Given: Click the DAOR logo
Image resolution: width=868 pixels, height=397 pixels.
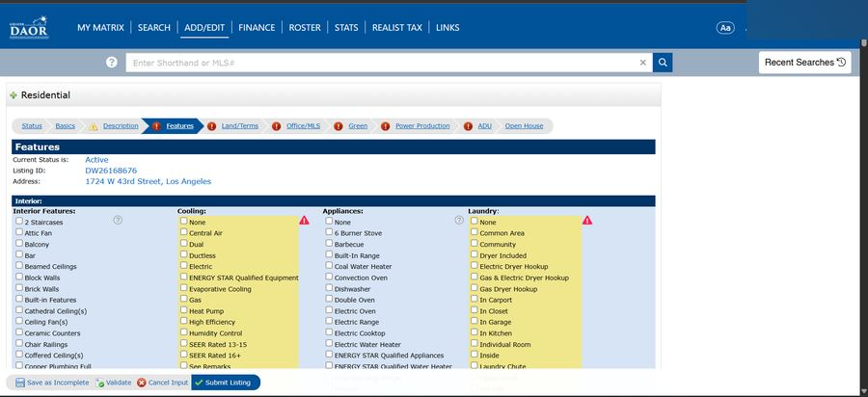Looking at the screenshot, I should tap(29, 28).
